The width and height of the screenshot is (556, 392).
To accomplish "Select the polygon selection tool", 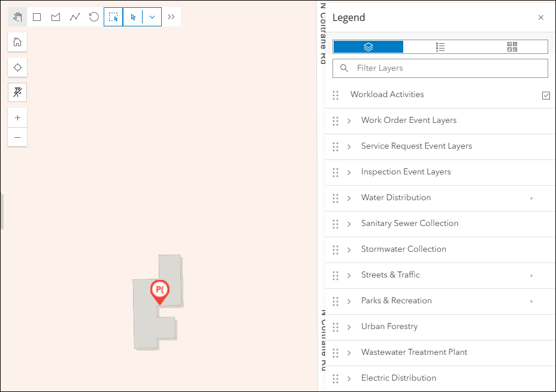I will [x=55, y=16].
